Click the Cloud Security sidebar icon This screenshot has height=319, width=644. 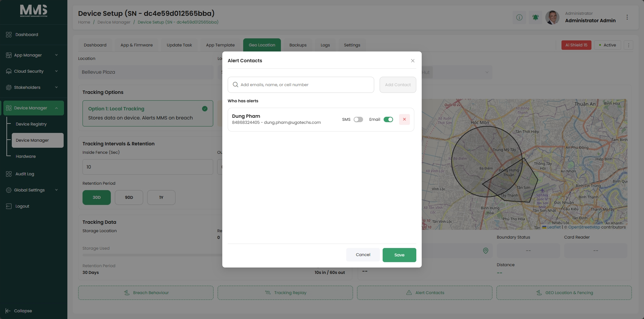click(9, 71)
